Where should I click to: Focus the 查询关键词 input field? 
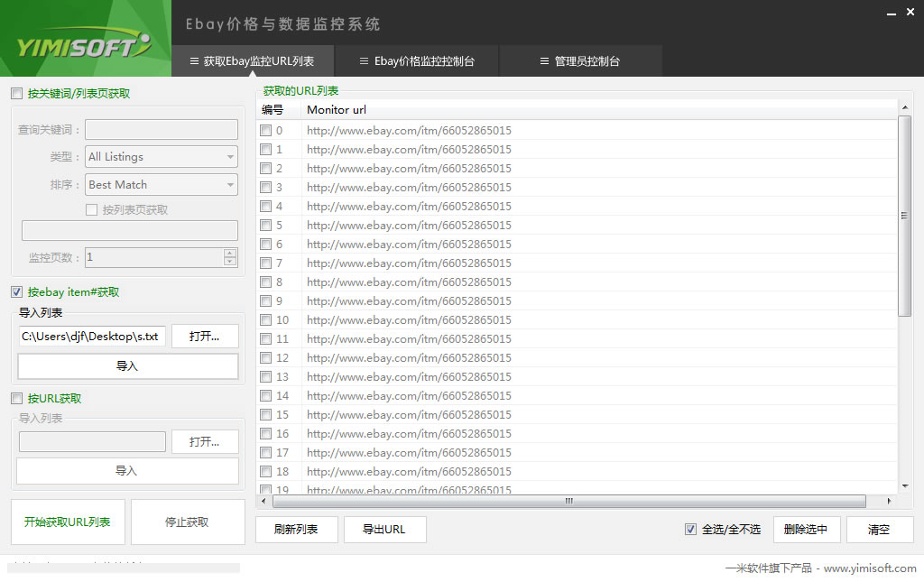click(162, 130)
